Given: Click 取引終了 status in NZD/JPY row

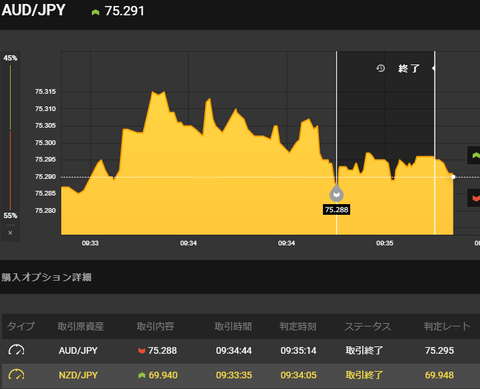Looking at the screenshot, I should pos(364,375).
